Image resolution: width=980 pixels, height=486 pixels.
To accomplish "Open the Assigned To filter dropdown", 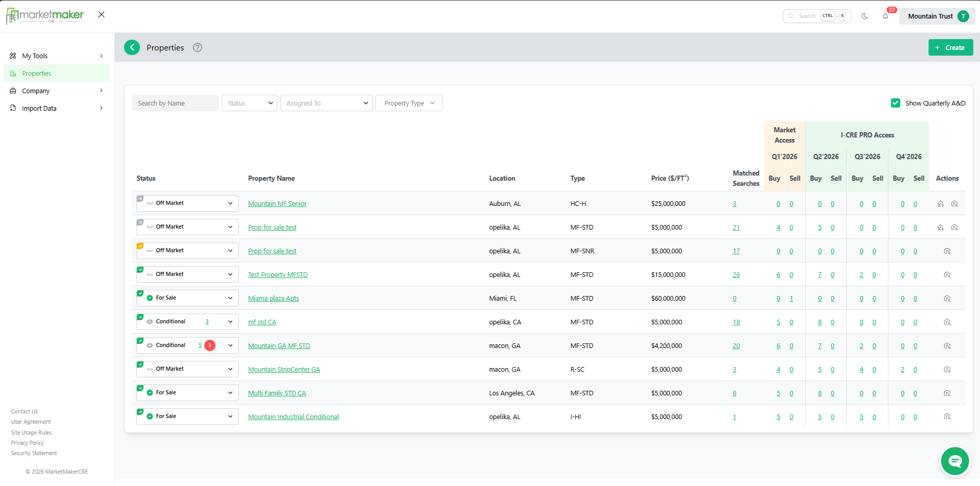I will pyautogui.click(x=326, y=103).
